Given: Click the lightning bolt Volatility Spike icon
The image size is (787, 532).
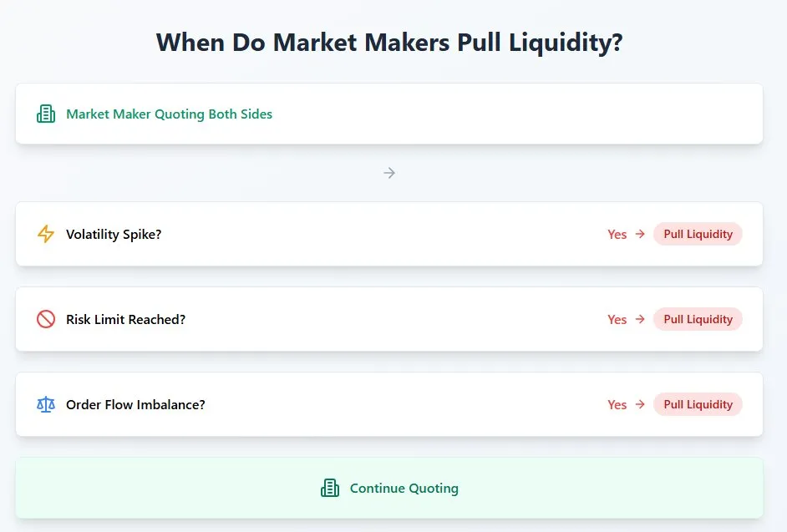Looking at the screenshot, I should [46, 234].
